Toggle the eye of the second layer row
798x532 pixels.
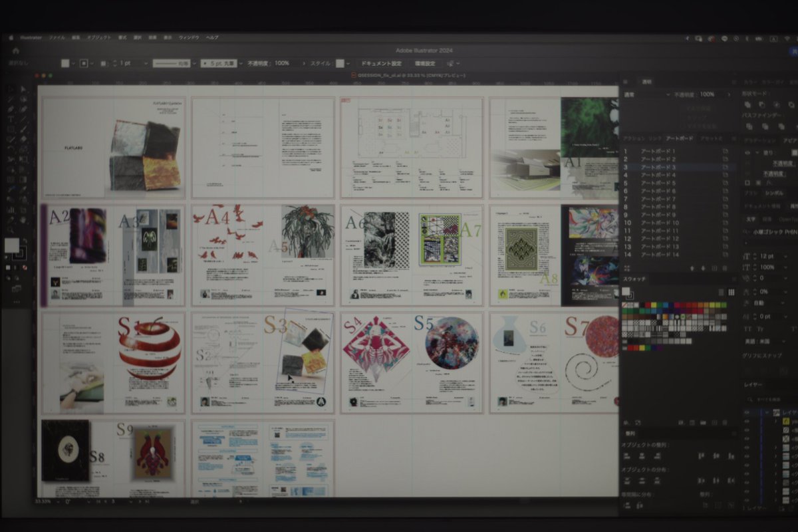(x=747, y=422)
